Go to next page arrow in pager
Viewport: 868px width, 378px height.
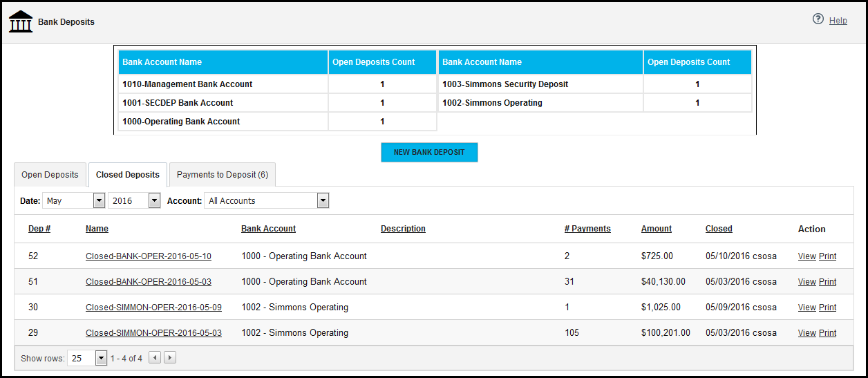coord(170,358)
